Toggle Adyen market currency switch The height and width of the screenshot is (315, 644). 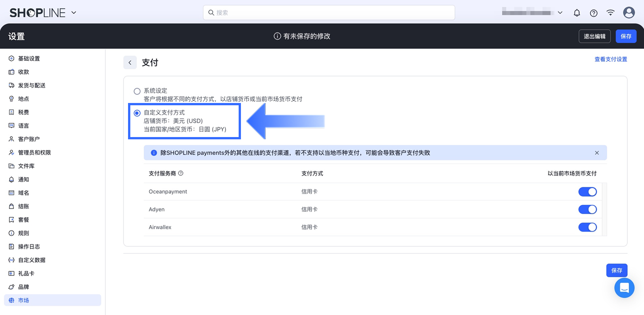click(x=588, y=209)
